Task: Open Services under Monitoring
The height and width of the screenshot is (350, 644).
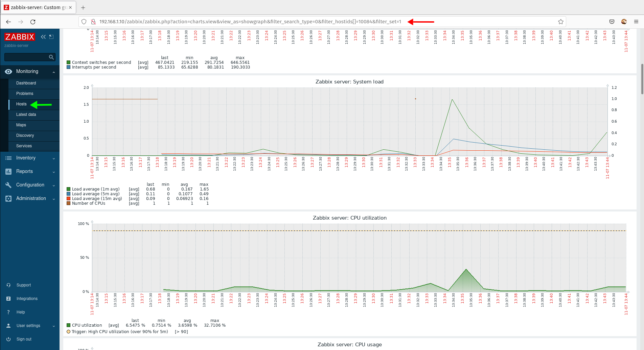Action: (x=24, y=146)
